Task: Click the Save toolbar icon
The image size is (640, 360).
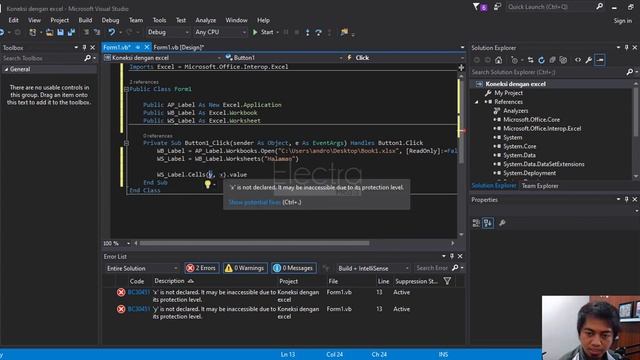Action: coord(60,32)
